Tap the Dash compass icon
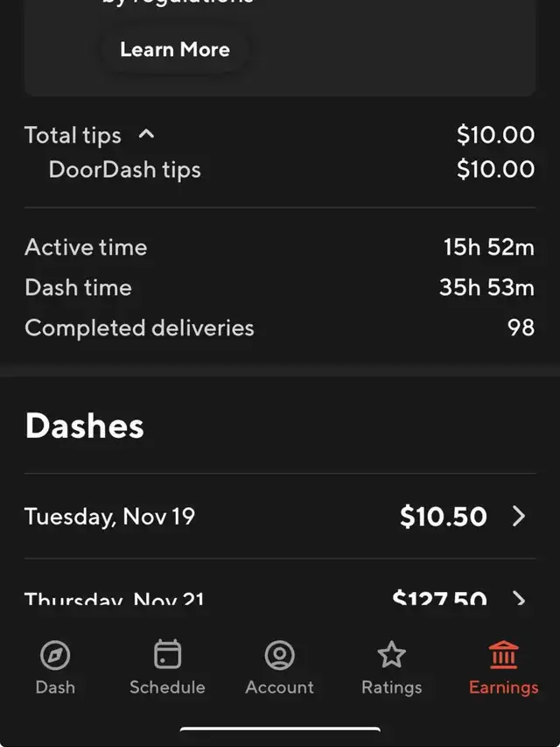Screen dimensions: 560x747 pyautogui.click(x=55, y=655)
